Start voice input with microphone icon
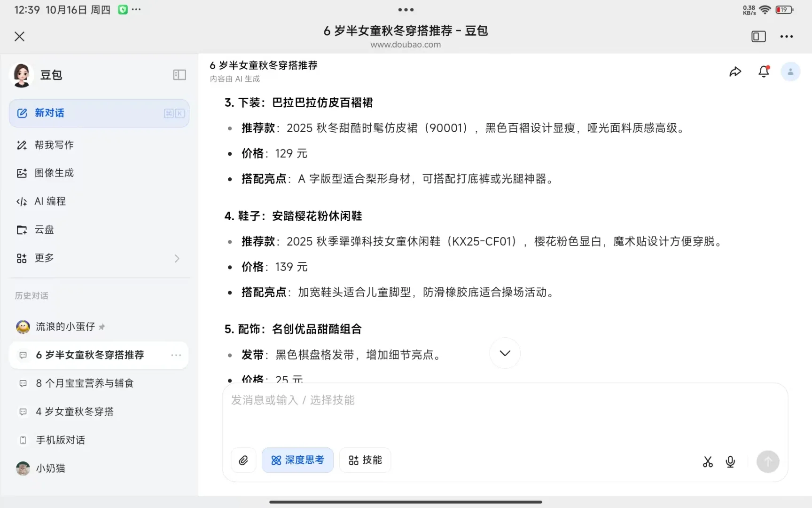The image size is (812, 508). click(x=730, y=462)
